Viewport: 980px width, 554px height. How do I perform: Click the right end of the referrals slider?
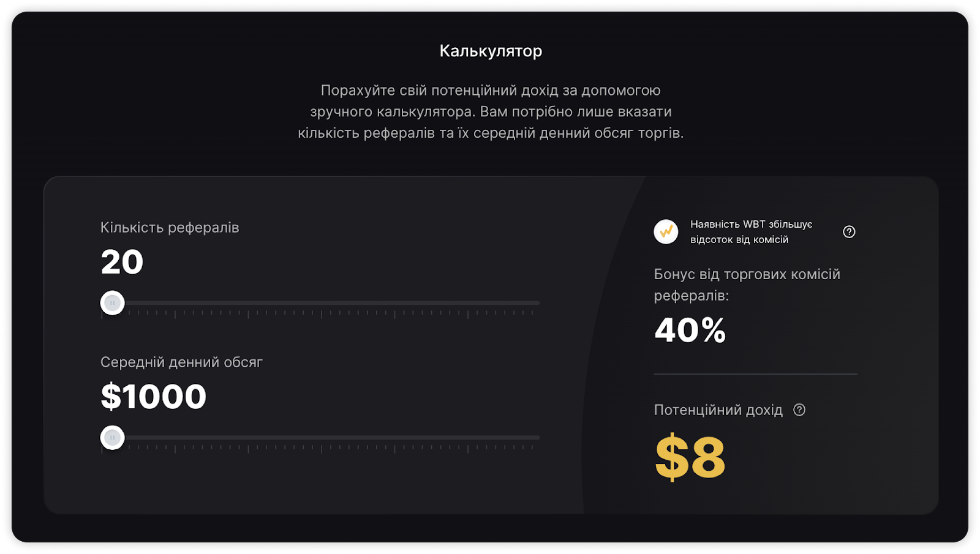click(x=537, y=303)
